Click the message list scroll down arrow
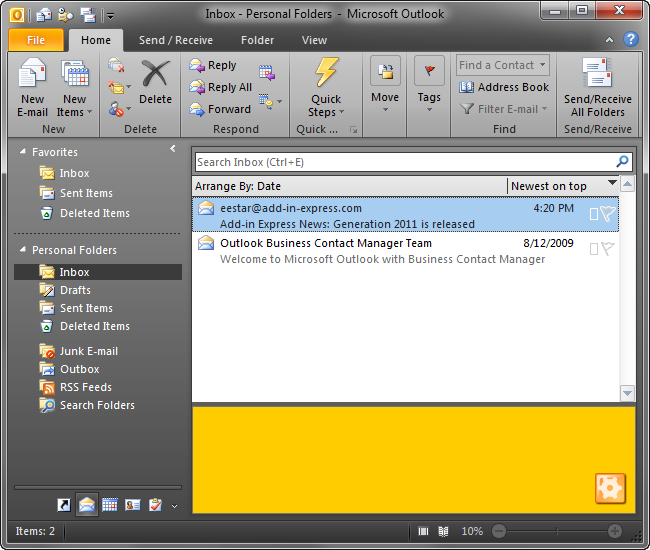The width and height of the screenshot is (650, 550). pos(628,393)
